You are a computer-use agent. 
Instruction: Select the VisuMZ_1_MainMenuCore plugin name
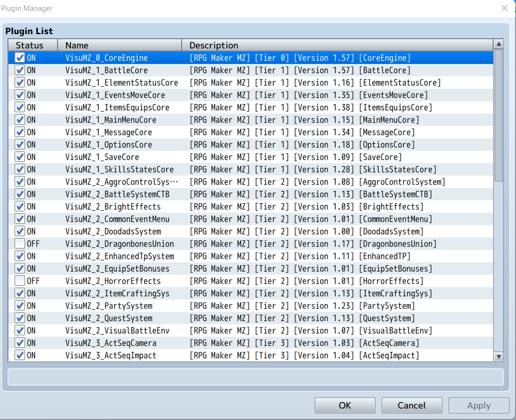click(111, 120)
